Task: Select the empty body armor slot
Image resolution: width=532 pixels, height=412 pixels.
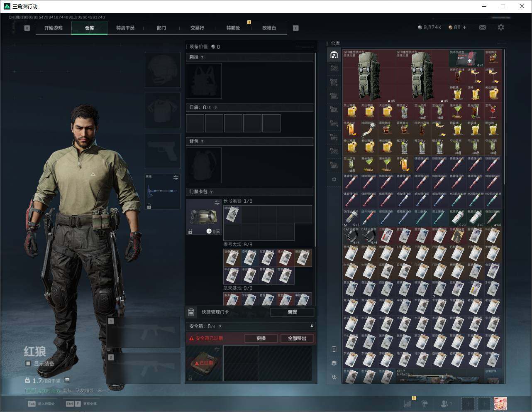Action: point(162,110)
